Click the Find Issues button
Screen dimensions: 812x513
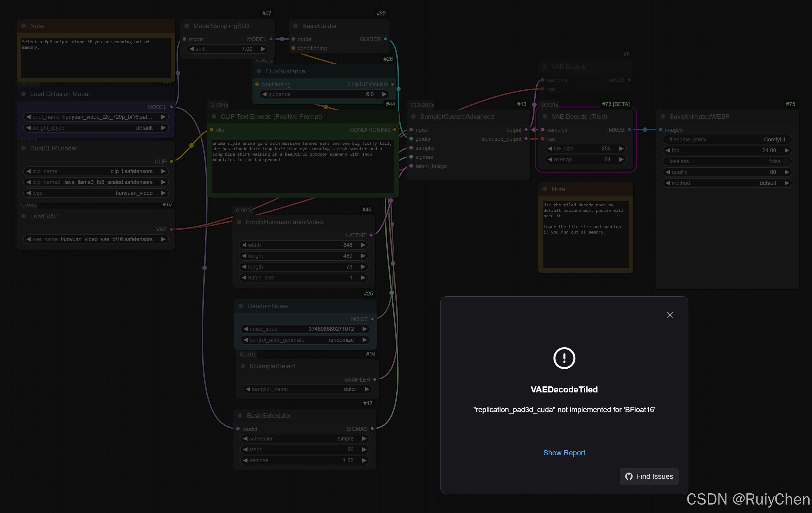[649, 476]
